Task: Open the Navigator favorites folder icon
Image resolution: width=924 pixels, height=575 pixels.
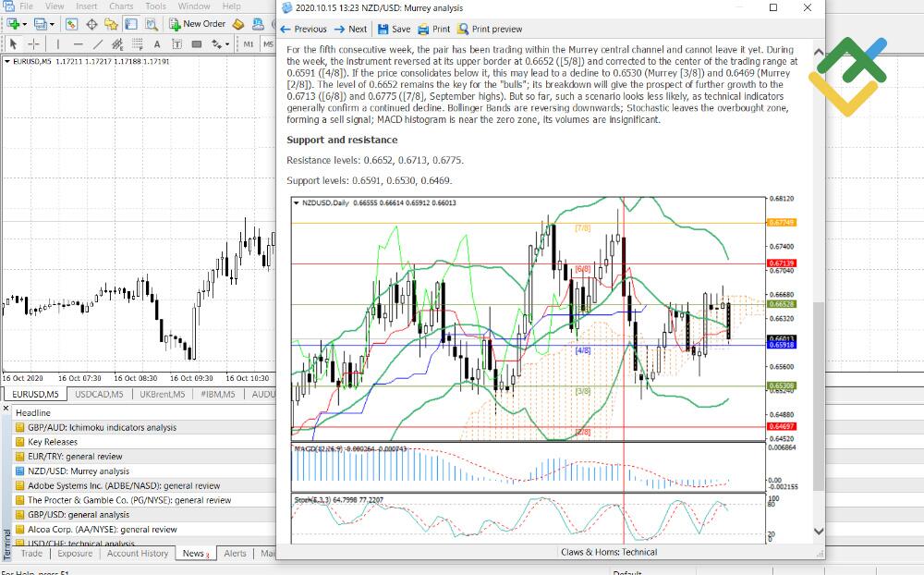Action: pos(115,24)
